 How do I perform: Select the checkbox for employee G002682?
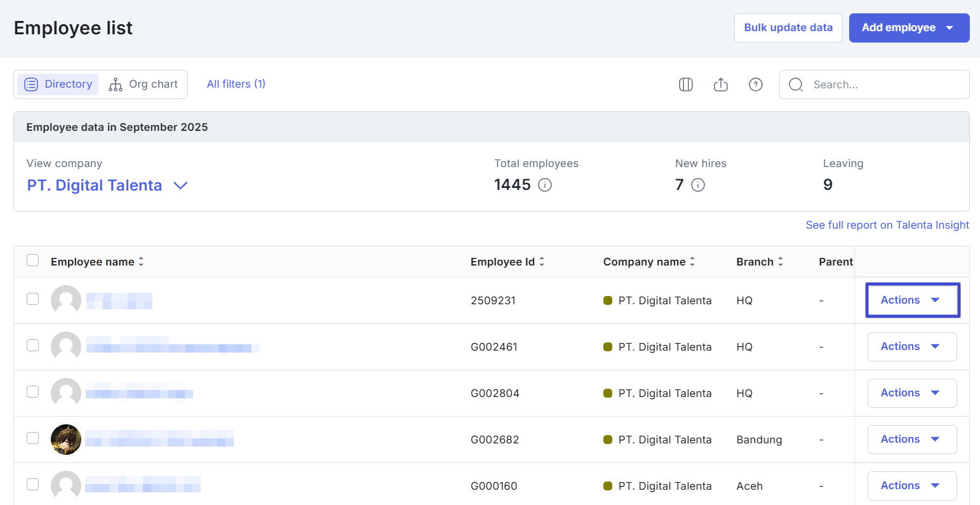pyautogui.click(x=33, y=438)
